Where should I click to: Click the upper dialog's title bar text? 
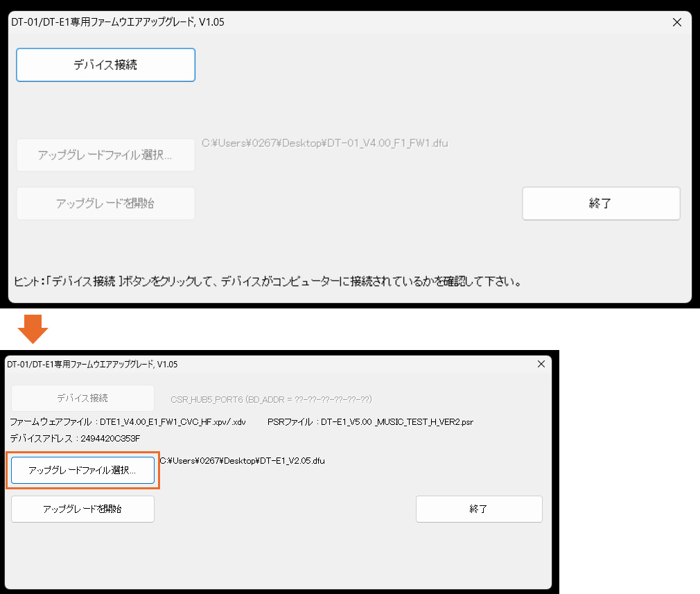coord(118,22)
